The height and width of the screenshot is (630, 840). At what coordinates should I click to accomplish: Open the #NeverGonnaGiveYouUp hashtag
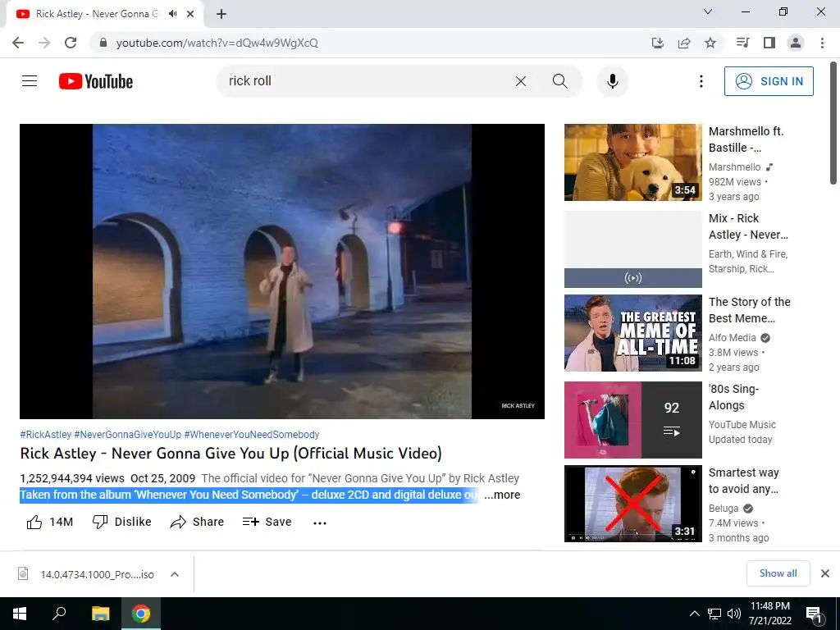[127, 435]
